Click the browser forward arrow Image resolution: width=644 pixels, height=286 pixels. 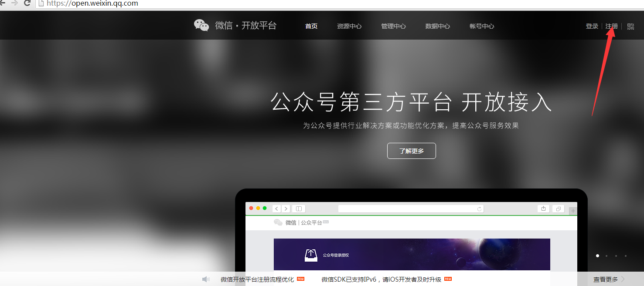point(15,3)
